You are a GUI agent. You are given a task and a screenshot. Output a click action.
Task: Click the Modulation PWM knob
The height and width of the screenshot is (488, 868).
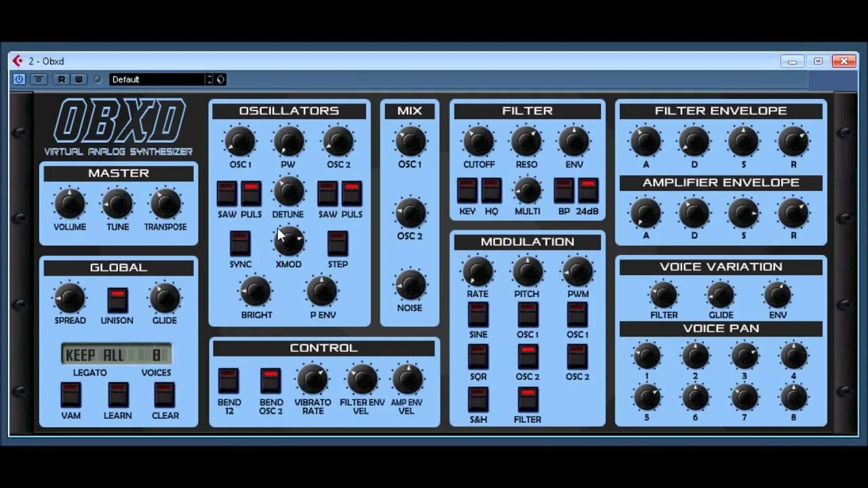coord(578,271)
